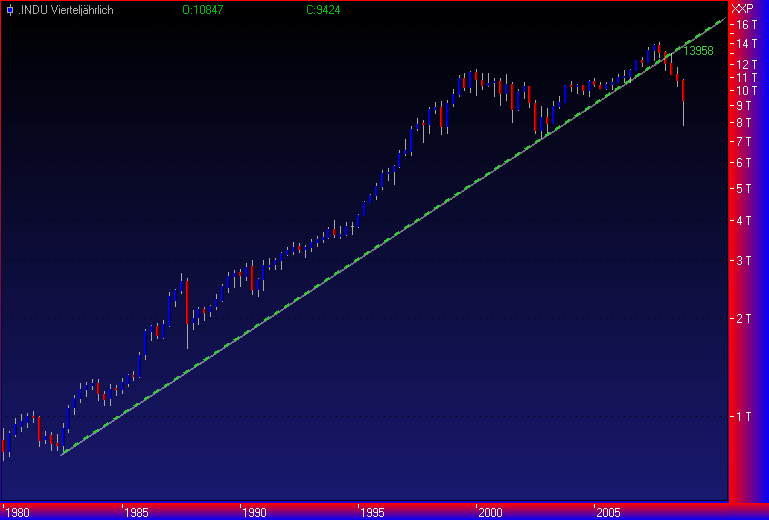Viewport: 769px width, 520px height.
Task: Click the "14 T" price axis label
Action: point(746,44)
